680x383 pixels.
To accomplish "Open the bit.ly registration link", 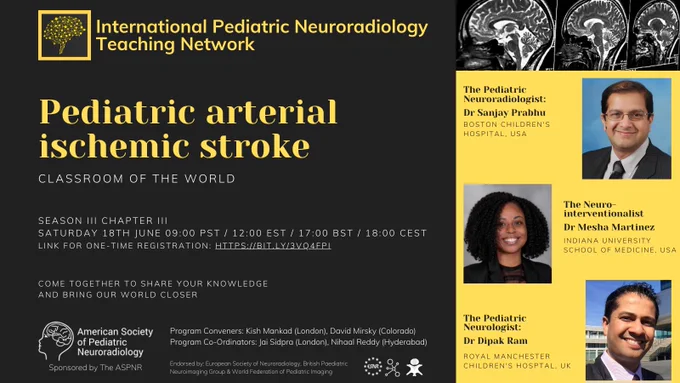I will point(273,246).
